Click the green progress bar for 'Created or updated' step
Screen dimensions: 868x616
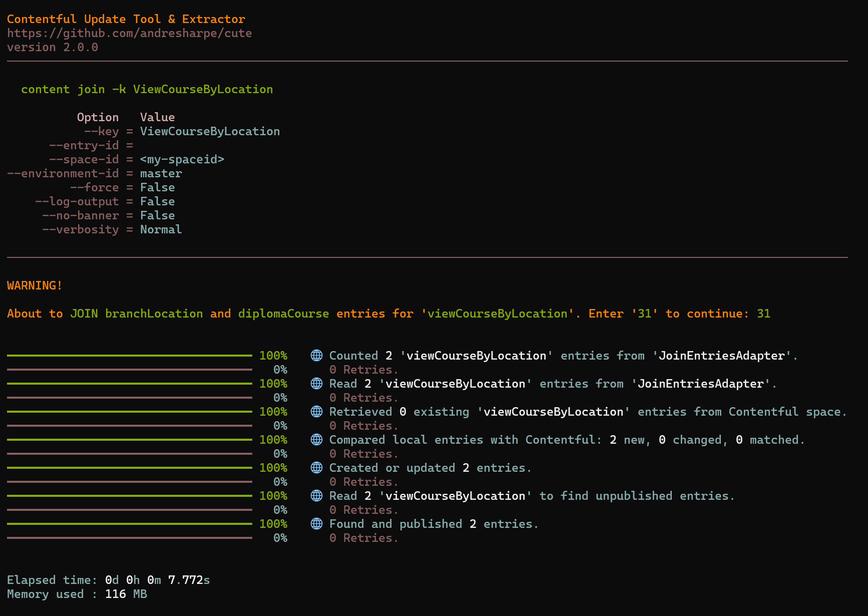click(x=130, y=468)
